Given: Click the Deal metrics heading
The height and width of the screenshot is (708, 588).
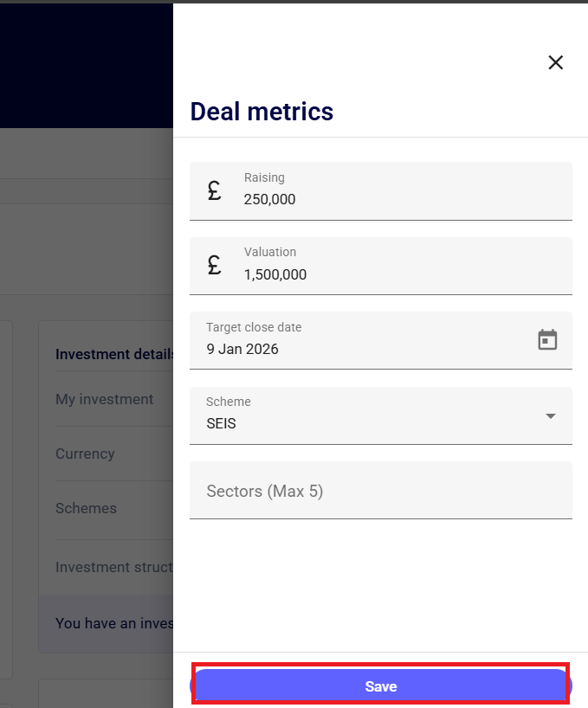Looking at the screenshot, I should tap(262, 112).
